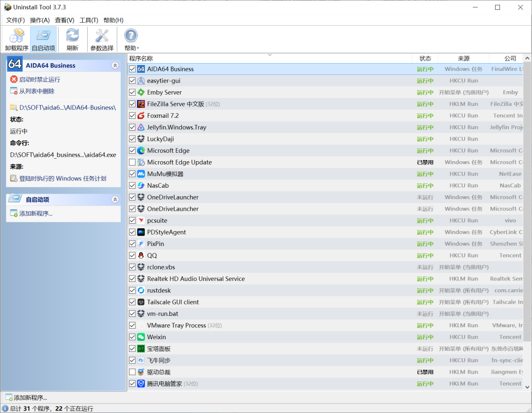Click the Emby Server green icon
Image resolution: width=532 pixels, height=413 pixels.
point(141,92)
